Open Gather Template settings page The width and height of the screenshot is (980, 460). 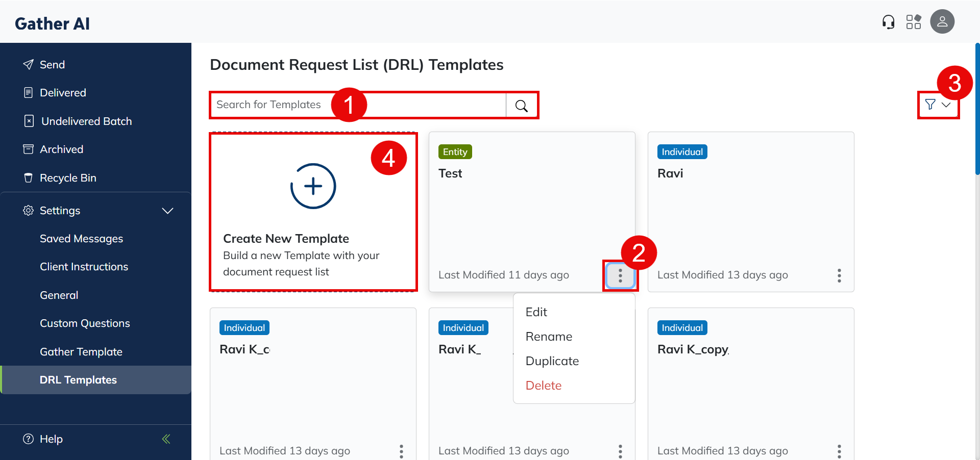click(81, 352)
